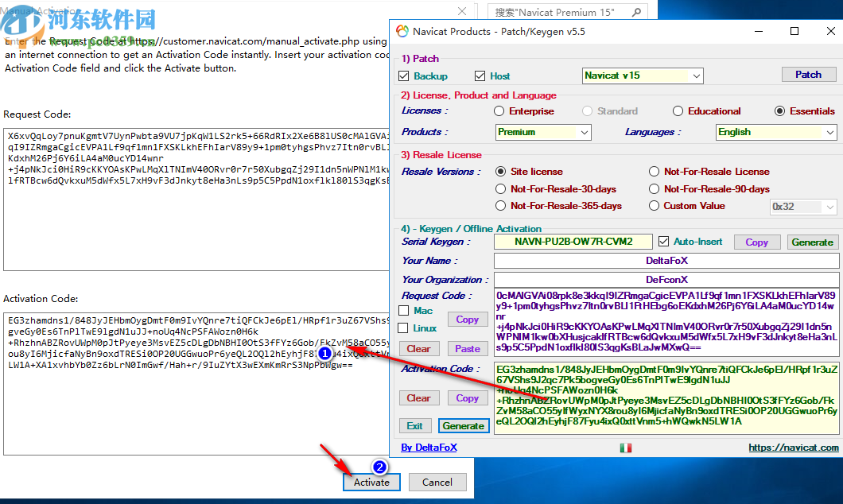
Task: Click Cancel in Manual Activation dialog
Action: [x=437, y=482]
